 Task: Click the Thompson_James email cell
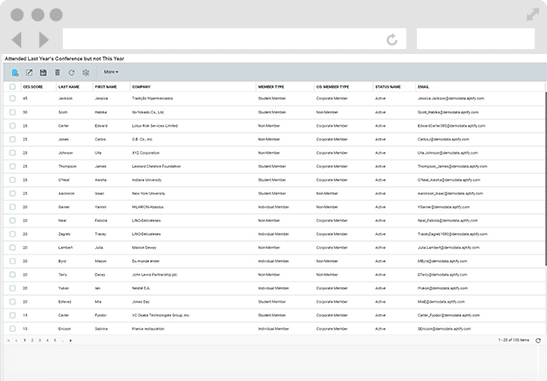coord(452,166)
